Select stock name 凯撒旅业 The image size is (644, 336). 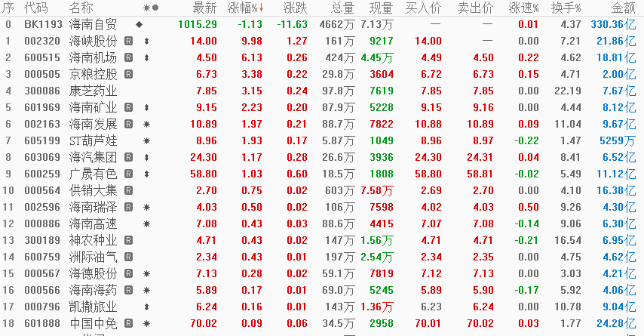point(93,307)
